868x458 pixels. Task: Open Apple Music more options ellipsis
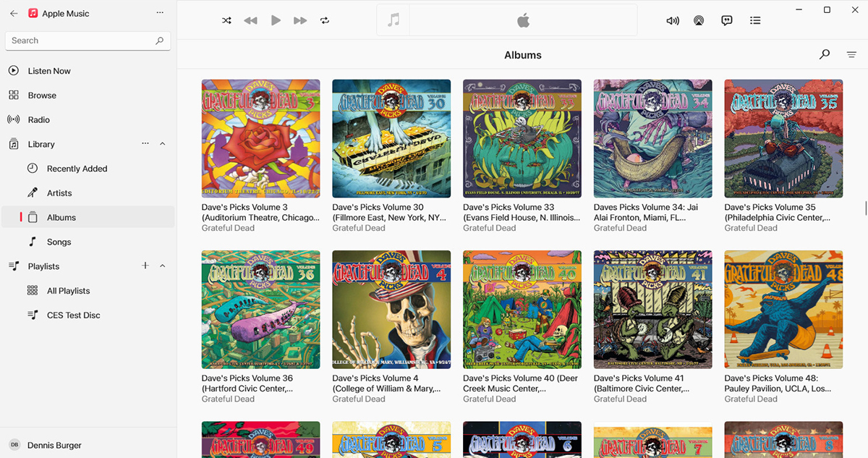point(160,13)
